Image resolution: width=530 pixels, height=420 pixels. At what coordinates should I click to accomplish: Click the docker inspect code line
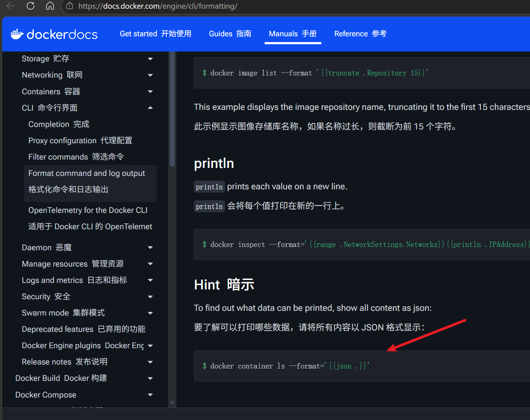point(366,244)
